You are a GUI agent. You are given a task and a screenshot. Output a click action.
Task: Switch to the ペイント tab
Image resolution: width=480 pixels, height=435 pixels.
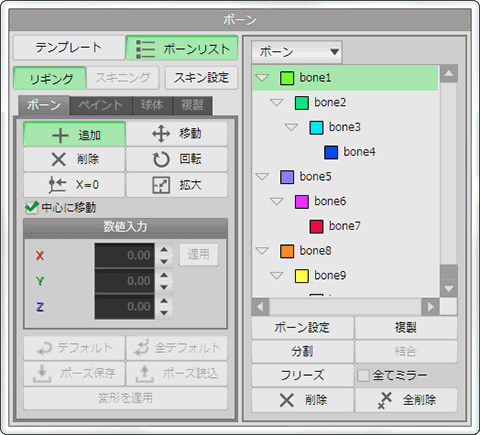pyautogui.click(x=101, y=105)
